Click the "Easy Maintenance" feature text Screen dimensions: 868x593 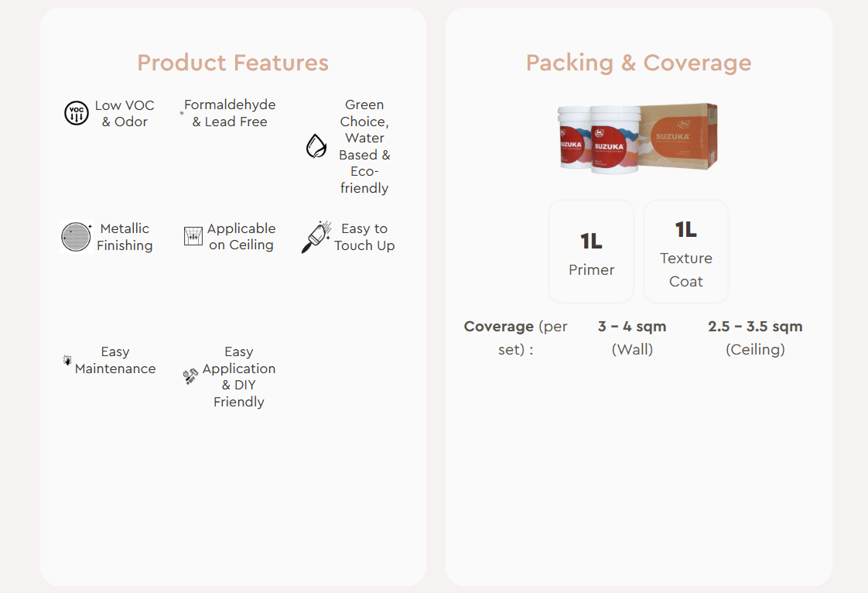[115, 360]
